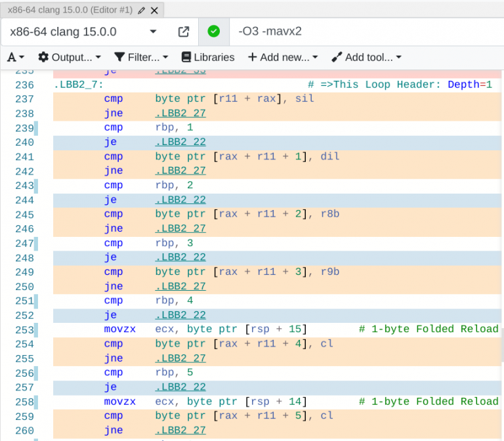Follow .LBB2_22 link on line 244
504x441 pixels.
pos(180,199)
